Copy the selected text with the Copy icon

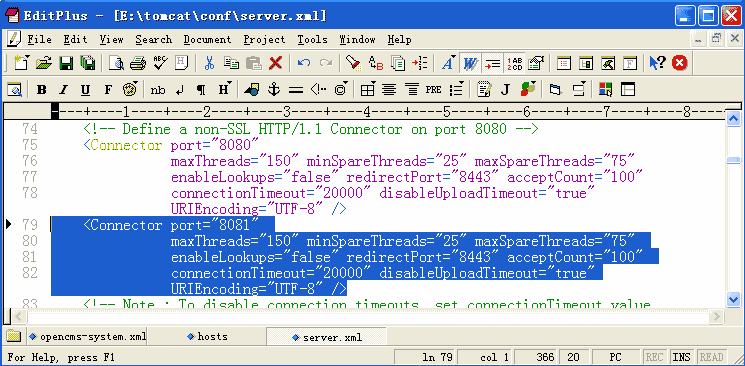pyautogui.click(x=231, y=63)
